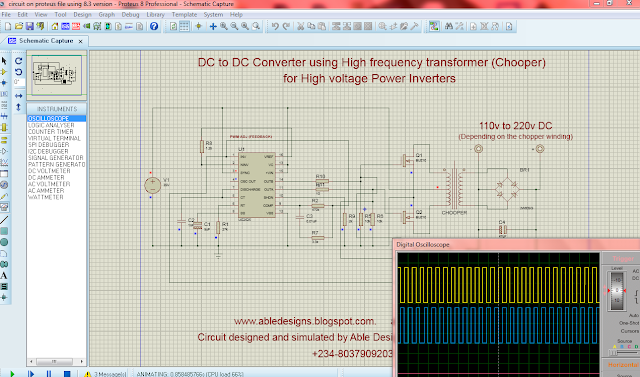Pause the running simulation
This screenshot has width=640, height=377.
point(49,373)
